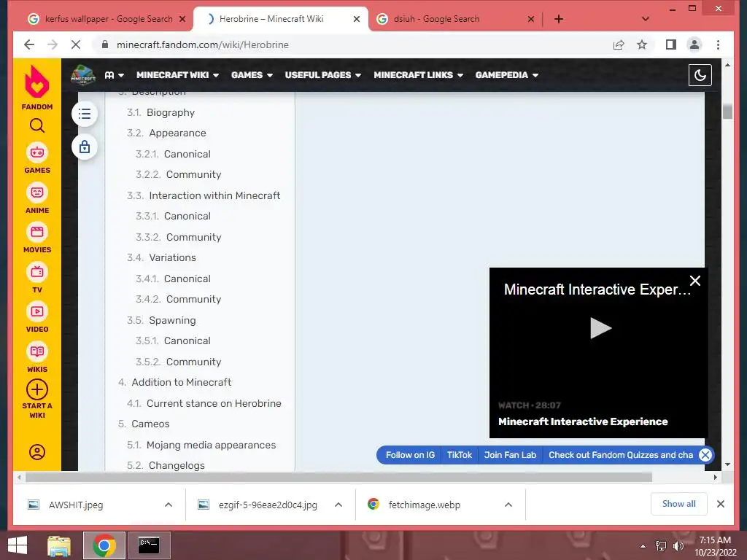Click the horizontal page scrollbar
Viewport: 747px width, 560px height.
tap(338, 477)
